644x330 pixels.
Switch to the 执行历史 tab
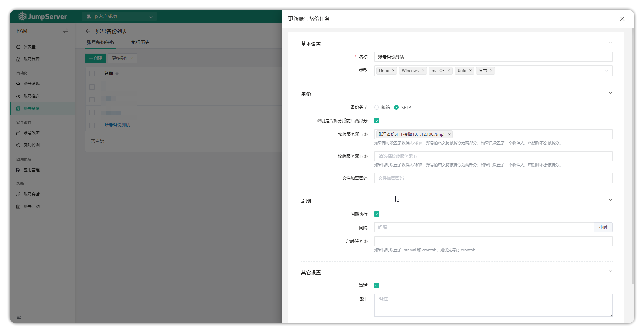(140, 42)
